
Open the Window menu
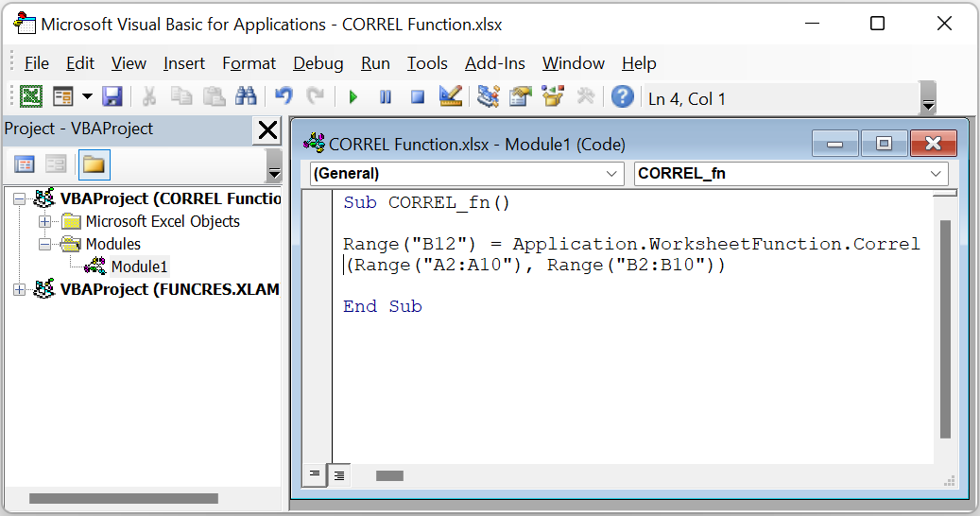tap(573, 63)
